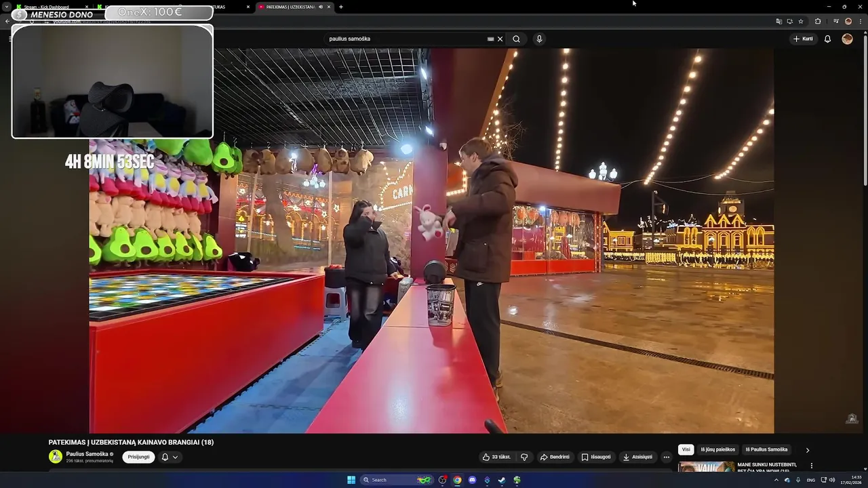
Task: Open the browser tab search dropdown arrow
Action: tap(5, 7)
